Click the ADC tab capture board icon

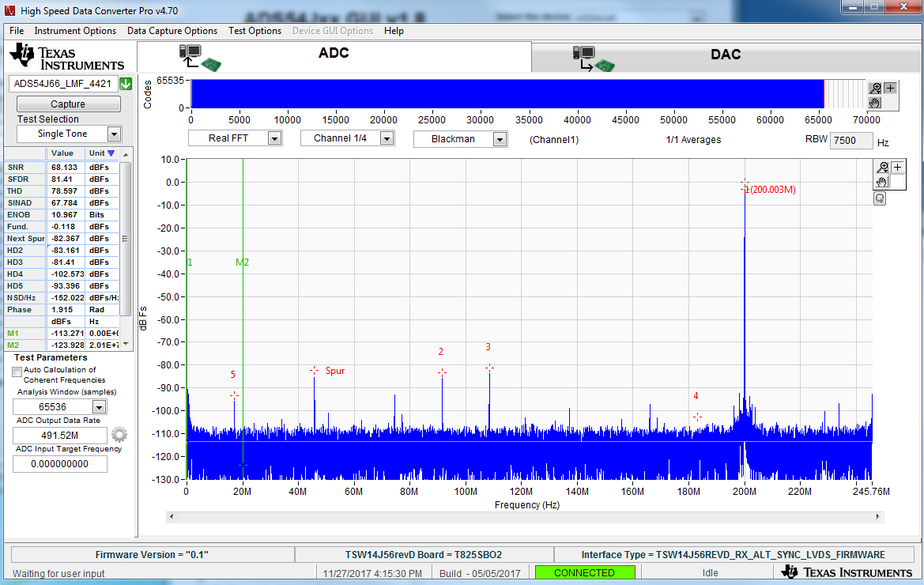[200, 58]
